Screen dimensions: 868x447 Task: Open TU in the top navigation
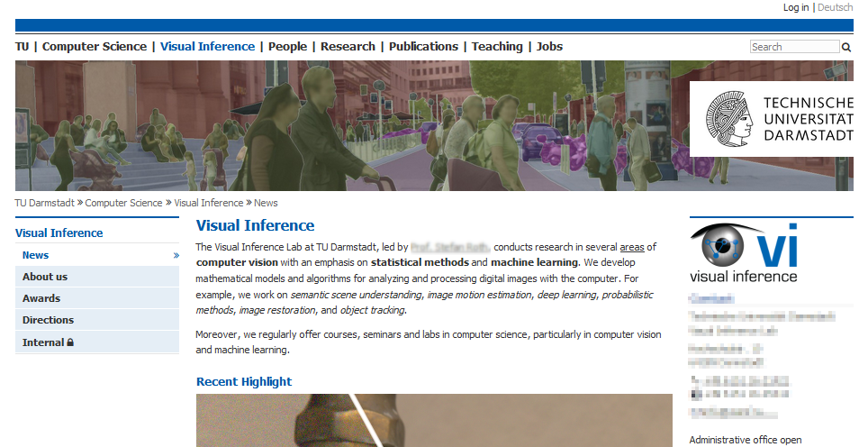[23, 47]
